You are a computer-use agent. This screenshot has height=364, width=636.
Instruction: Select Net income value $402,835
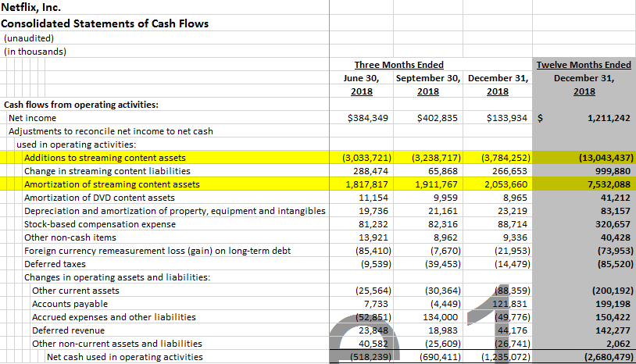[x=438, y=118]
